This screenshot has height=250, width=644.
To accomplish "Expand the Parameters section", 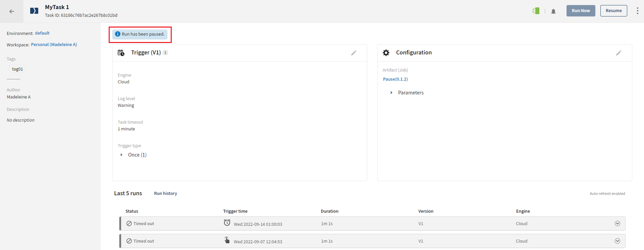I will pos(391,93).
